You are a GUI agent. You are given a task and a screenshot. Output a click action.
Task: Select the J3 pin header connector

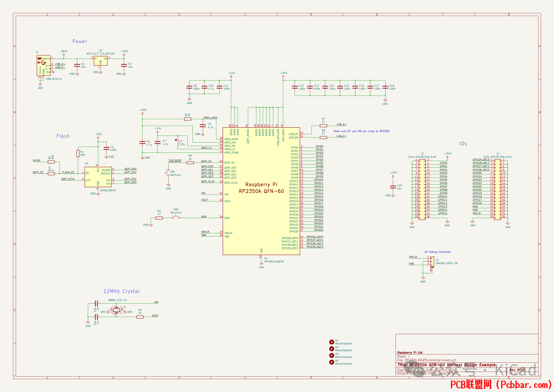coord(498,189)
